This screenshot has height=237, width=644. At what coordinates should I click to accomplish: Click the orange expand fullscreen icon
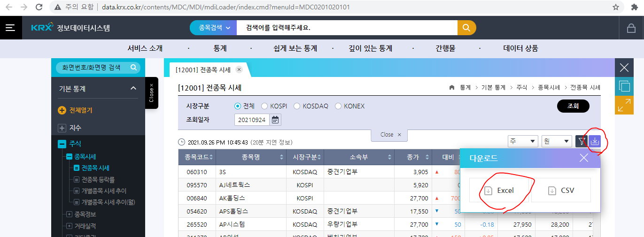[624, 105]
